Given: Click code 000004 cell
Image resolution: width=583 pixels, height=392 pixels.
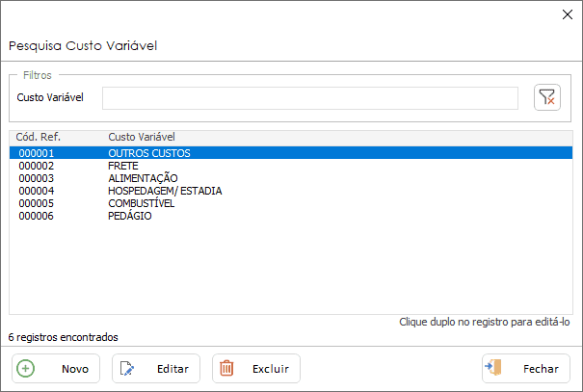Looking at the screenshot, I should pos(36,191).
